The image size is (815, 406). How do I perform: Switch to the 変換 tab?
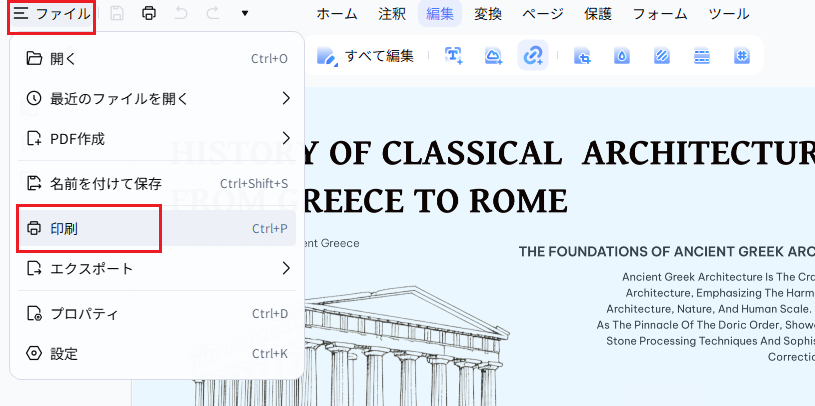click(x=488, y=14)
